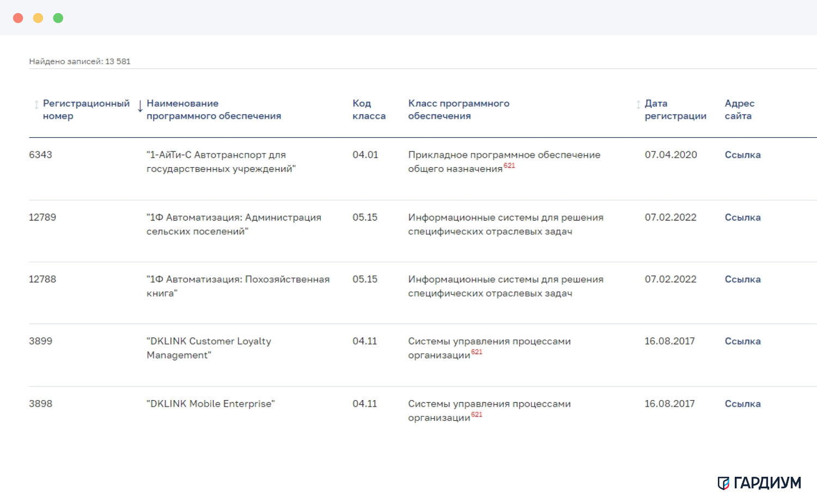The image size is (817, 504).
Task: Open Ссылка link for record 6343
Action: click(742, 155)
